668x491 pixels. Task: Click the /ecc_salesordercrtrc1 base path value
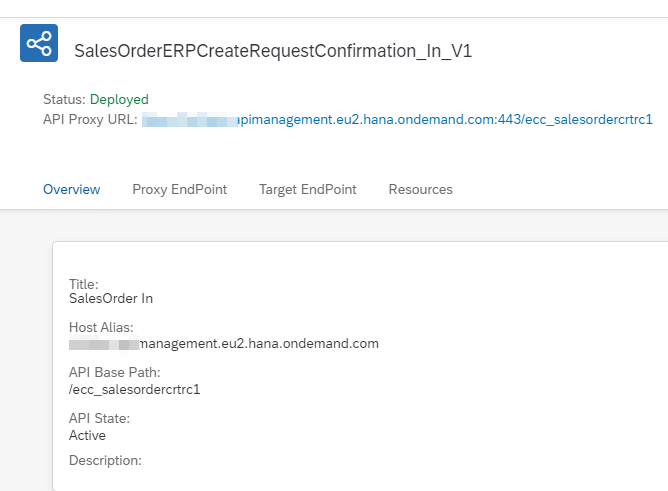point(134,389)
